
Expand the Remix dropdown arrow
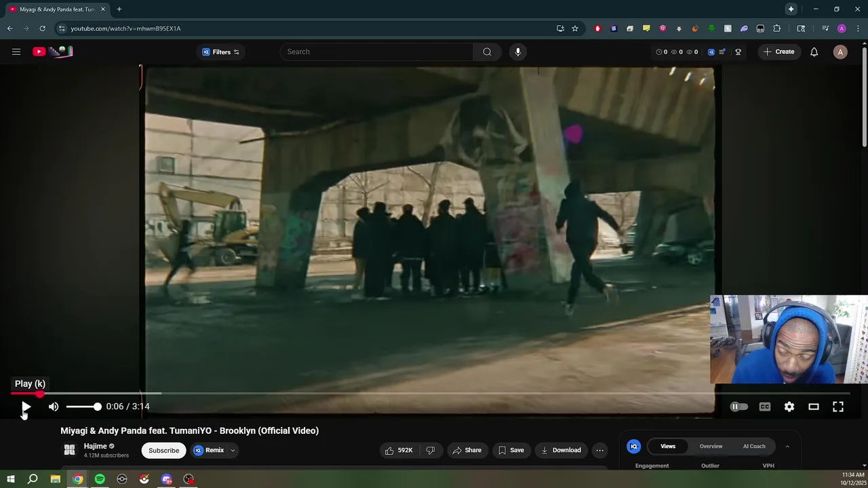pyautogui.click(x=233, y=450)
